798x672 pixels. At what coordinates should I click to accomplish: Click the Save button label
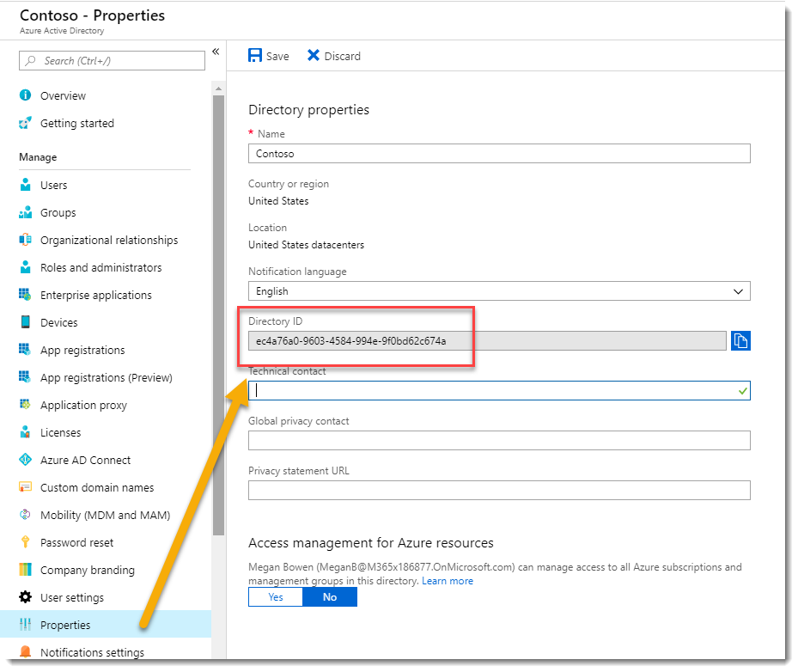277,56
